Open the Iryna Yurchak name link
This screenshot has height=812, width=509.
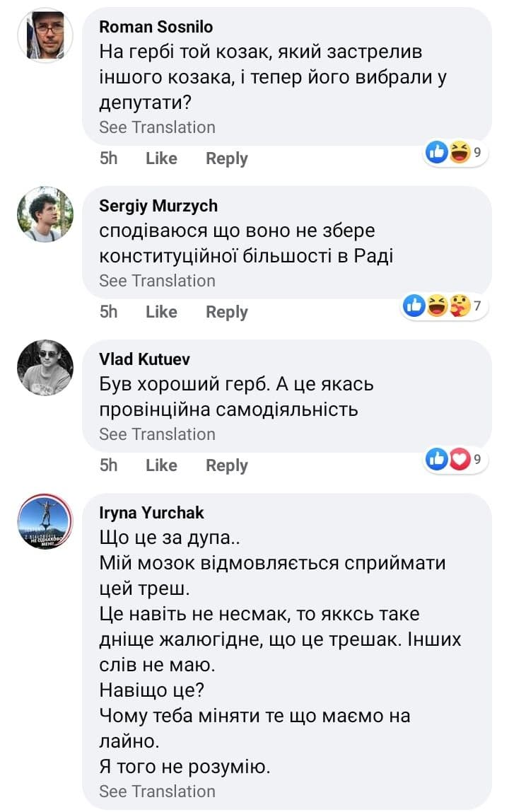(151, 513)
